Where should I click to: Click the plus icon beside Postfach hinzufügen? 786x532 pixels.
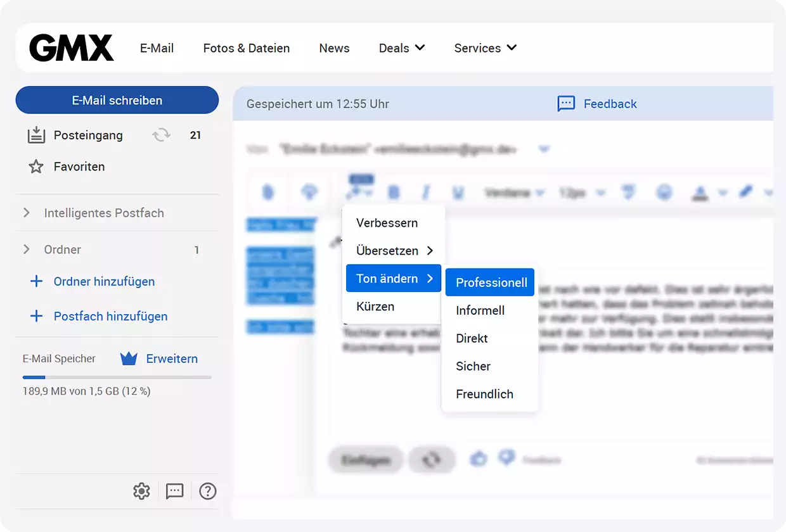(37, 316)
